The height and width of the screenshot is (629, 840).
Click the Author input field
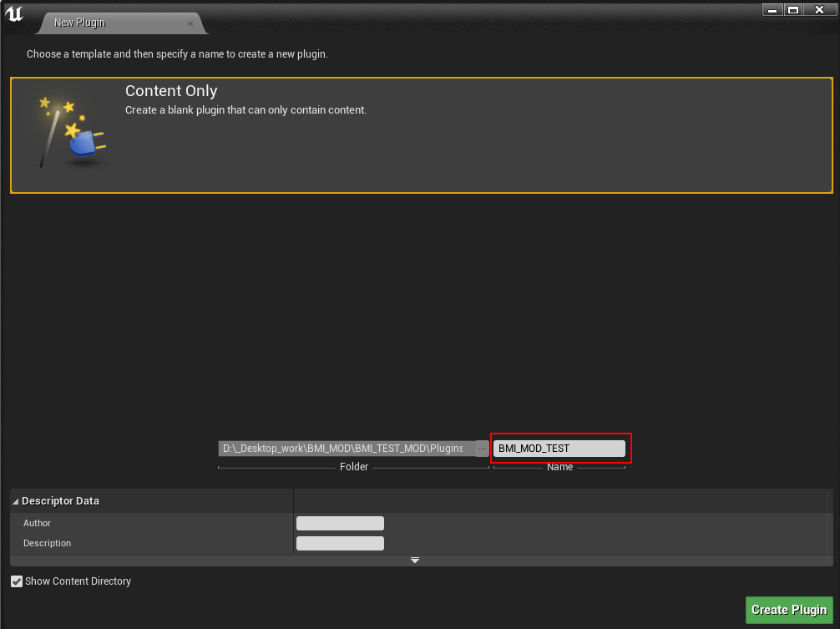(340, 523)
